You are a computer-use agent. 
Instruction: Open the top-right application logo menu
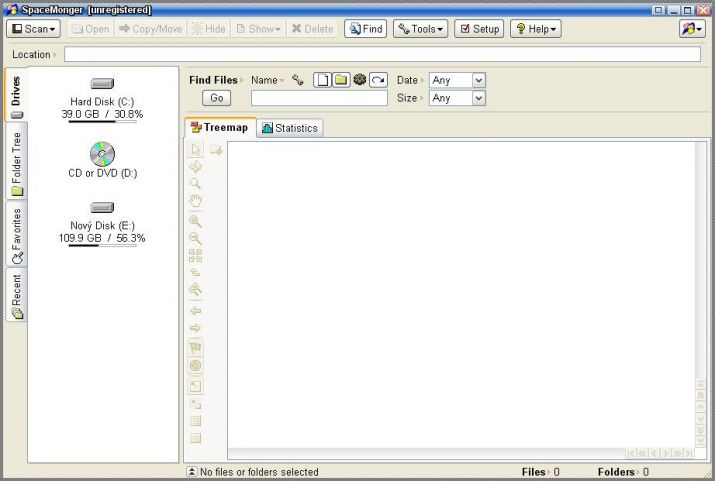point(692,29)
